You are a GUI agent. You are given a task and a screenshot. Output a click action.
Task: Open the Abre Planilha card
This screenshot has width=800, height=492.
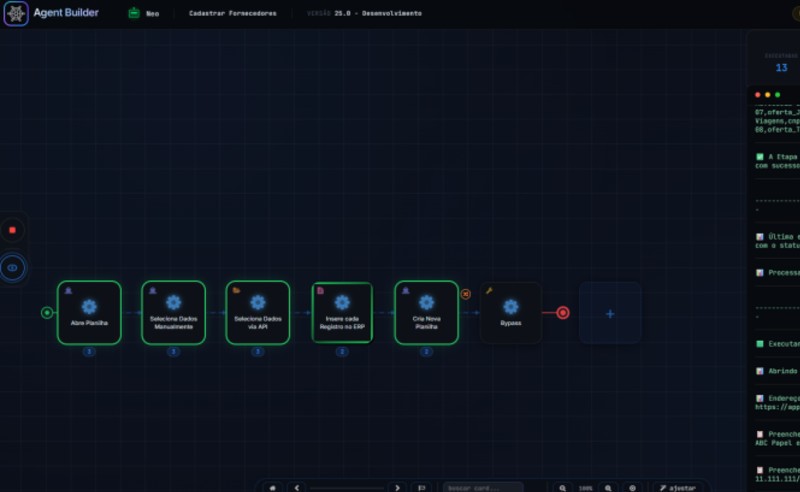click(x=89, y=312)
